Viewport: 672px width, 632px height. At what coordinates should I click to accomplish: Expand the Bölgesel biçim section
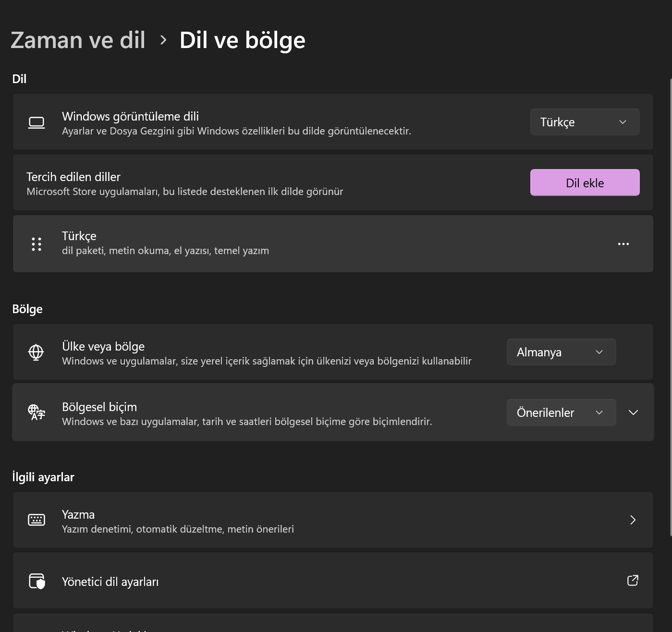(x=633, y=413)
